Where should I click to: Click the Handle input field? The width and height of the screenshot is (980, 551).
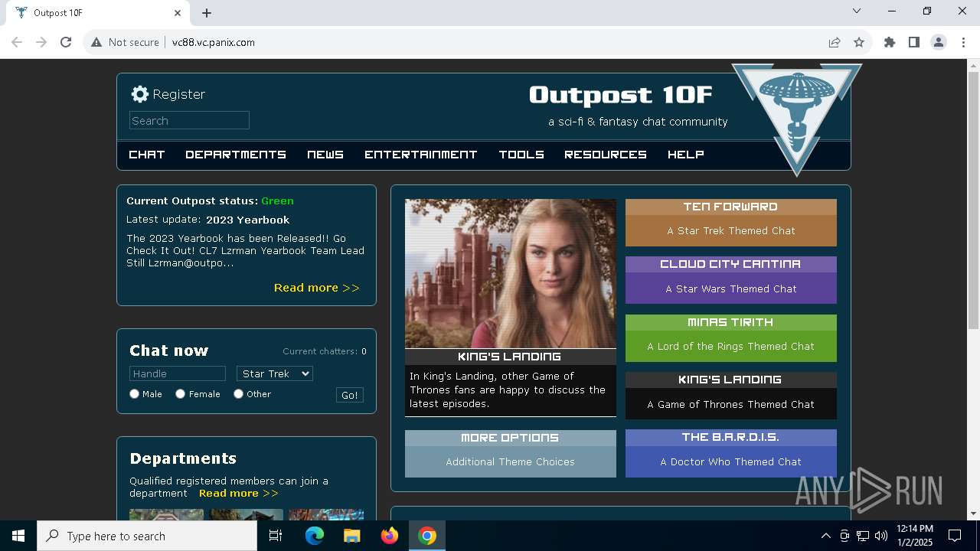178,373
